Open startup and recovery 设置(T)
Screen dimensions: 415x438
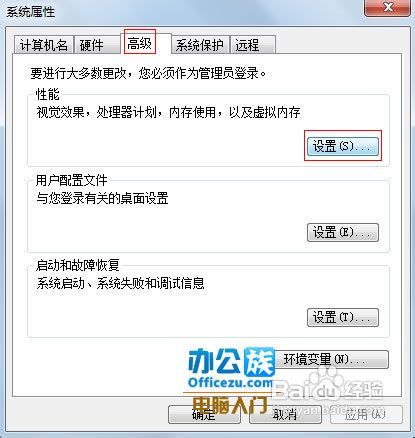point(343,317)
